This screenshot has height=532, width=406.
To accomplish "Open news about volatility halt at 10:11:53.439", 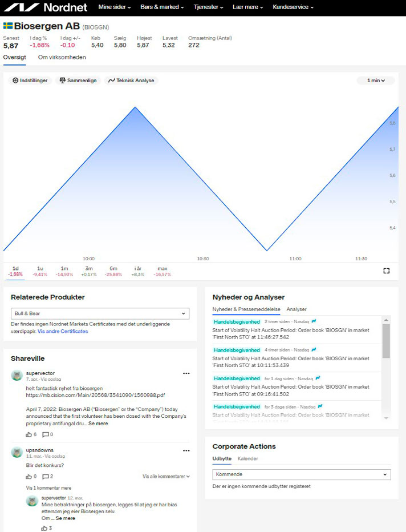I will [x=291, y=362].
